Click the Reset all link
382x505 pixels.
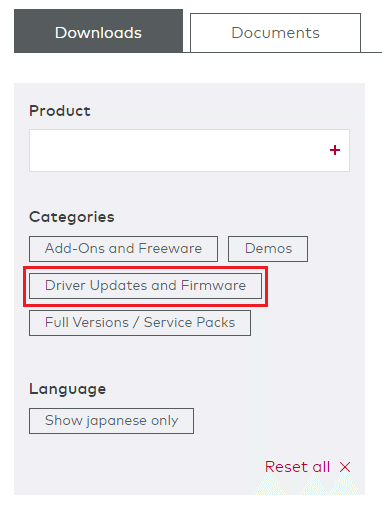pyautogui.click(x=297, y=467)
